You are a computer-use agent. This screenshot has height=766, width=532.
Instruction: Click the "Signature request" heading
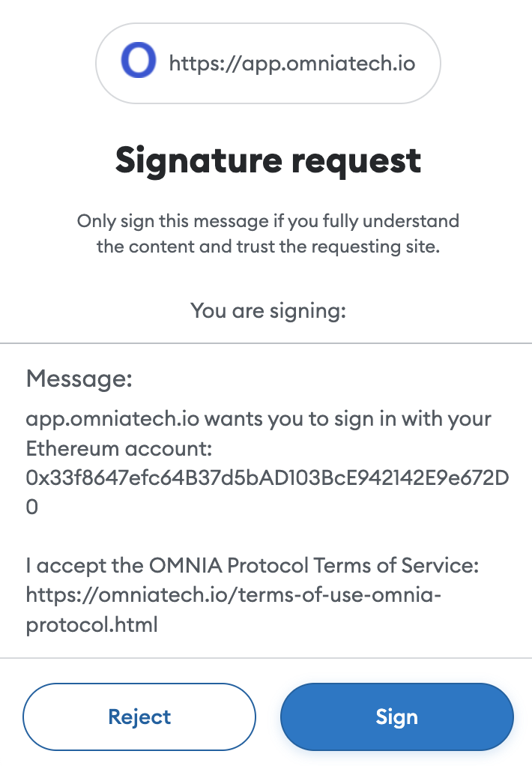267,161
